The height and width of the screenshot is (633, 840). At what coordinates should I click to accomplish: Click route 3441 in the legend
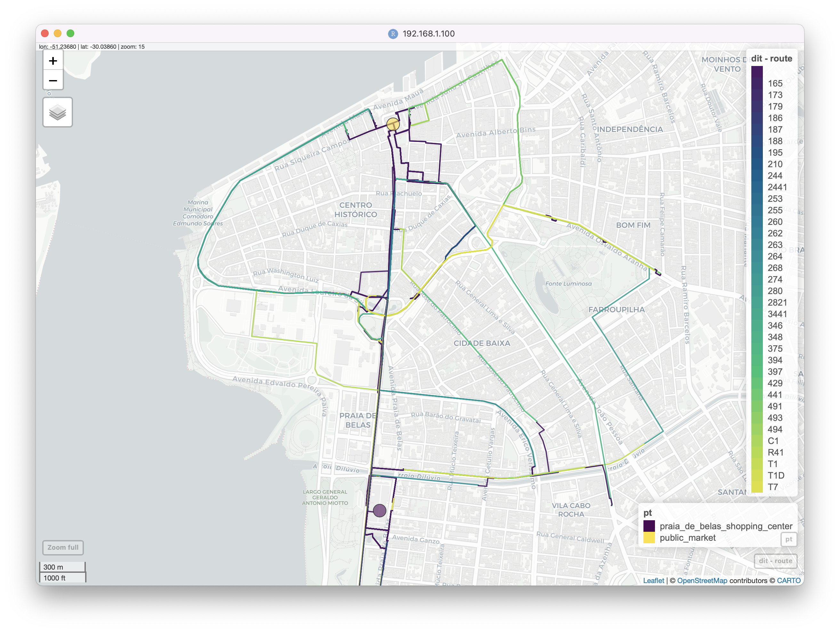click(x=777, y=314)
